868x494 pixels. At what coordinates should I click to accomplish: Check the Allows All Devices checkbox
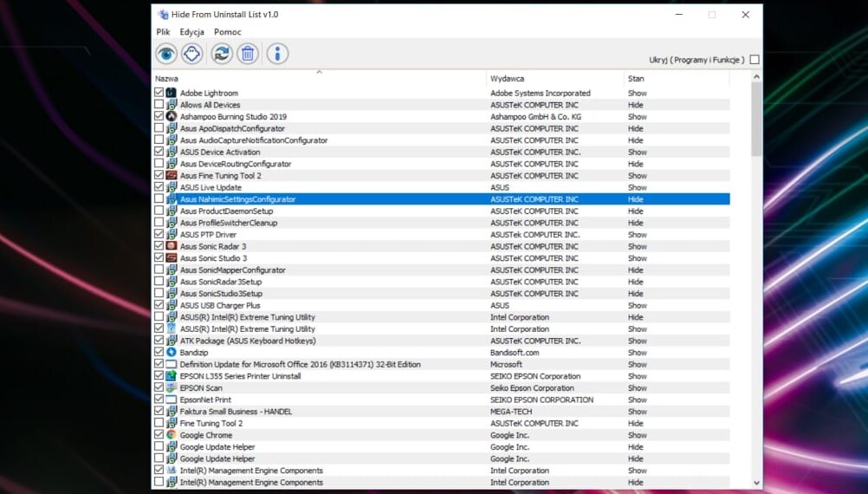159,104
